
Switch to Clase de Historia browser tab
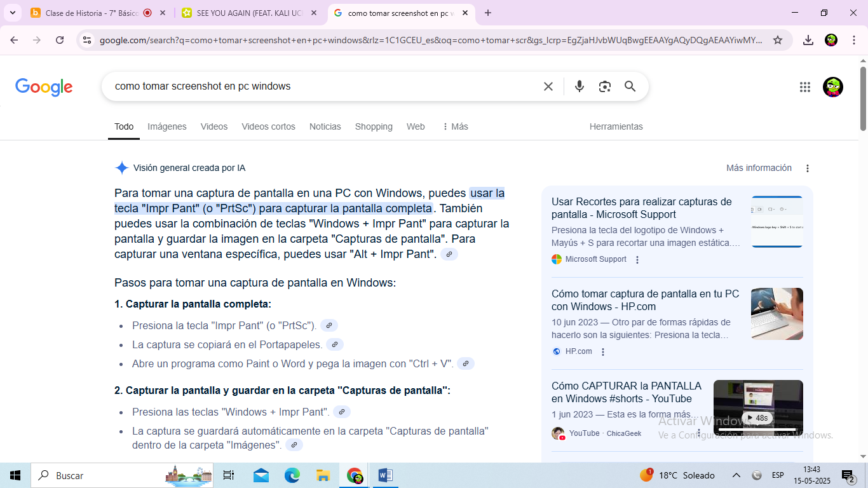point(90,13)
